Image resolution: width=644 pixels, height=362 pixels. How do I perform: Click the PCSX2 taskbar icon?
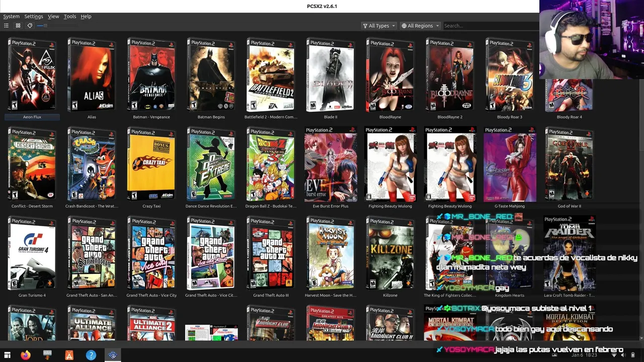click(x=112, y=355)
